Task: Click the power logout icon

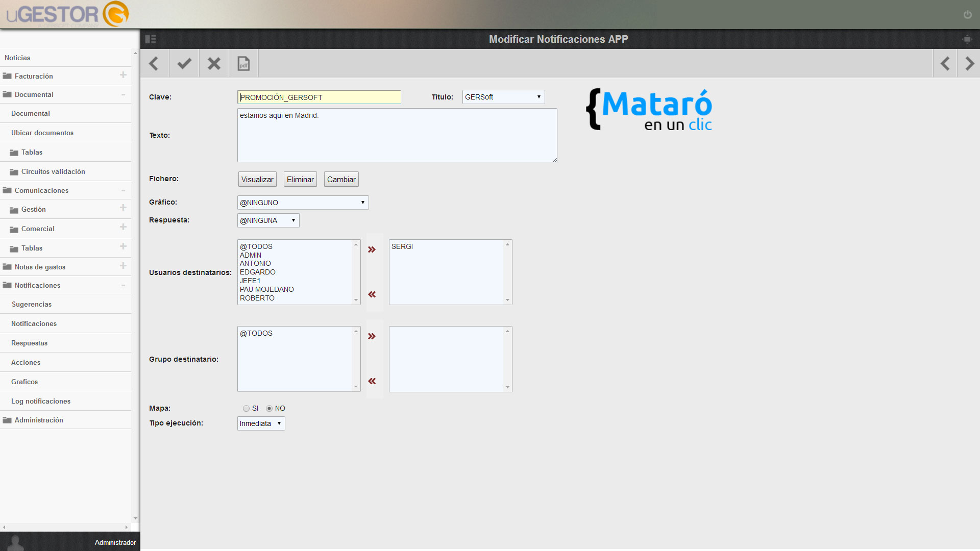Action: pos(967,15)
